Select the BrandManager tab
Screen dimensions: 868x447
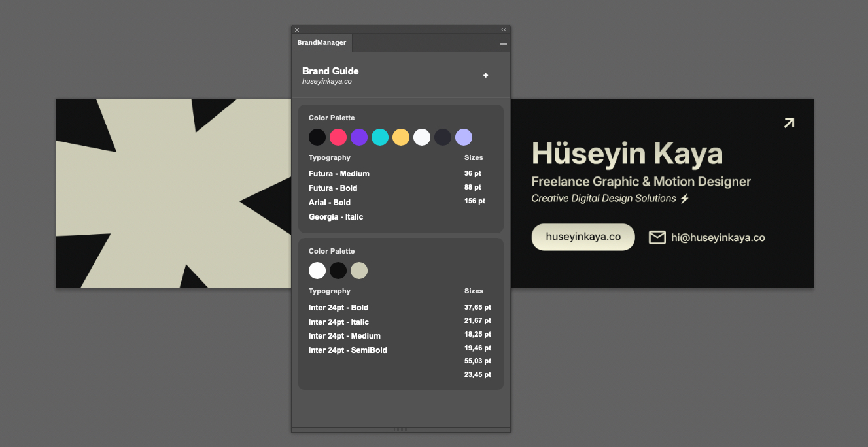pos(322,43)
